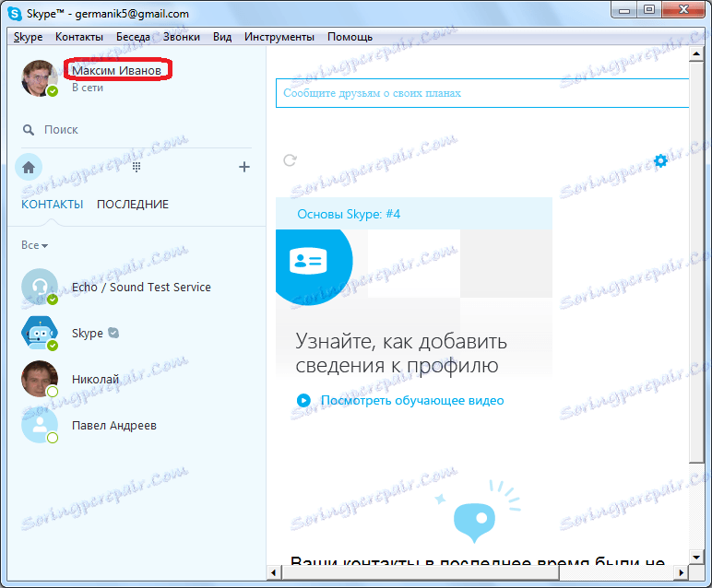The image size is (712, 588).
Task: Switch to the КОНТАКТЫ tab
Action: click(53, 205)
